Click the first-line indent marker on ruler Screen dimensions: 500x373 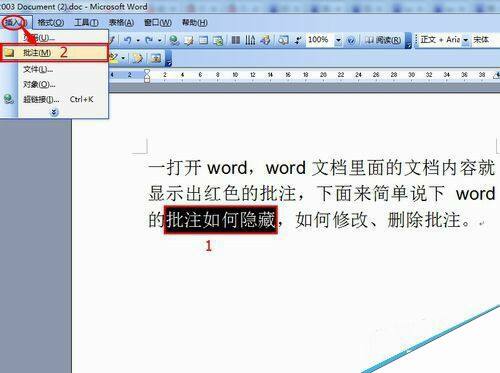(147, 71)
